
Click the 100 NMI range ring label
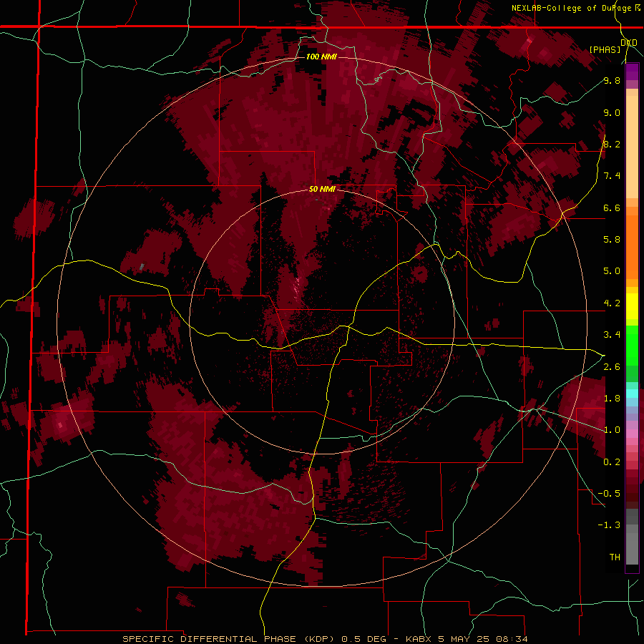(x=321, y=57)
